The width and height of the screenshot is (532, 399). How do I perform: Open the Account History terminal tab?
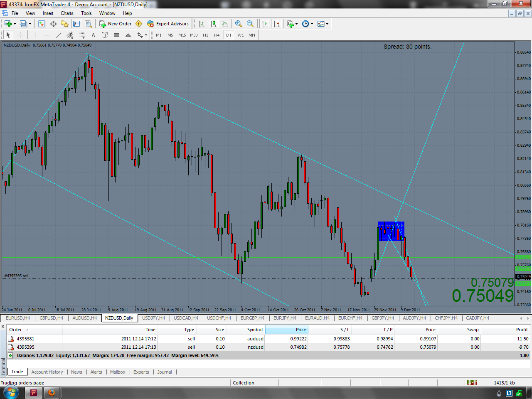click(x=47, y=372)
